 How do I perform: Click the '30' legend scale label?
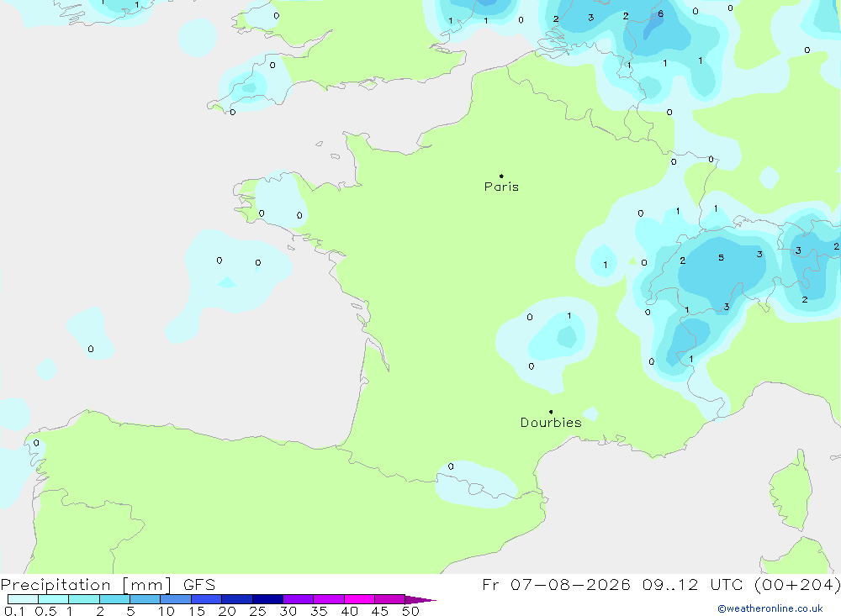tap(288, 611)
